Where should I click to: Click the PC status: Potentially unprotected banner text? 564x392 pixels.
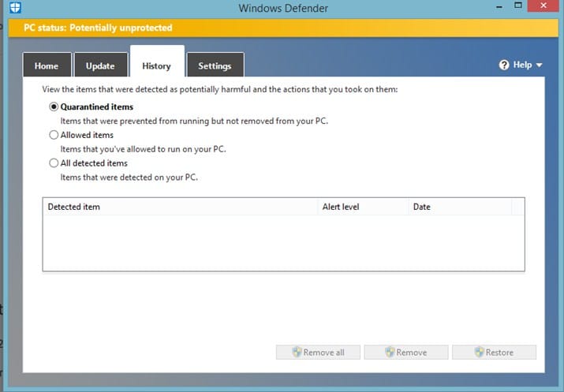click(98, 28)
